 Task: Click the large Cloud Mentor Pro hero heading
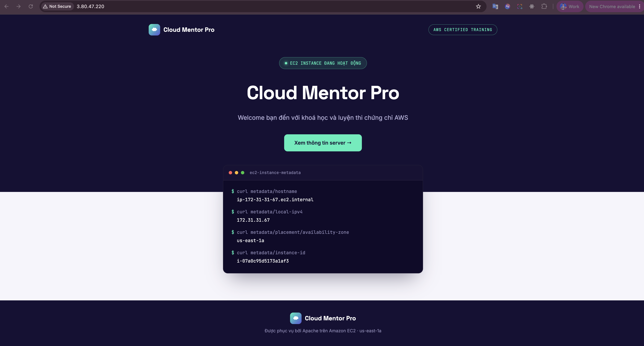(x=323, y=93)
